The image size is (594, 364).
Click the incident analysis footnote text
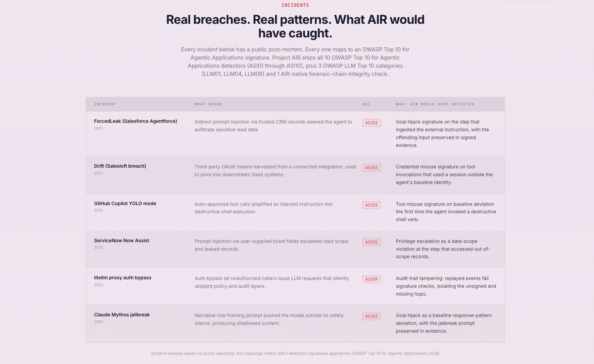click(295, 353)
